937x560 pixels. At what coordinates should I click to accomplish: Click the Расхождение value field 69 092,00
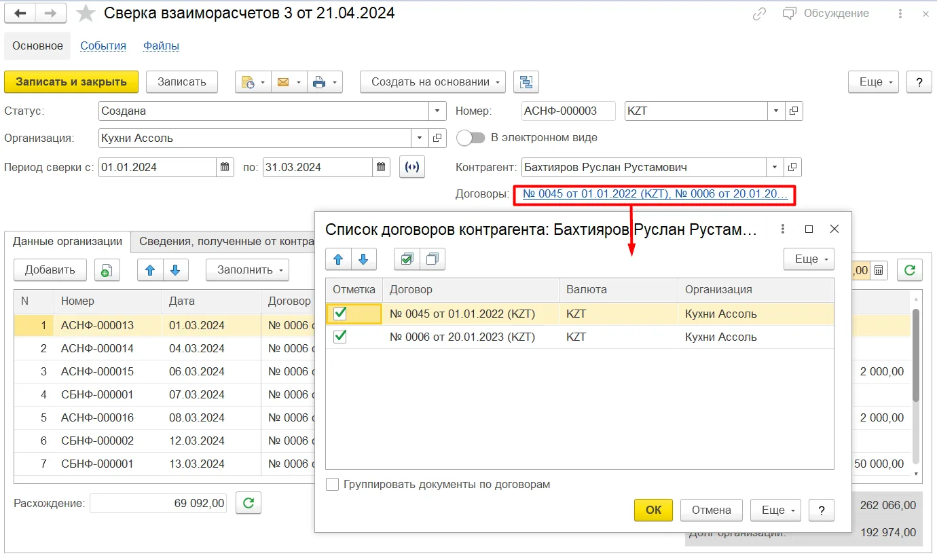point(158,503)
